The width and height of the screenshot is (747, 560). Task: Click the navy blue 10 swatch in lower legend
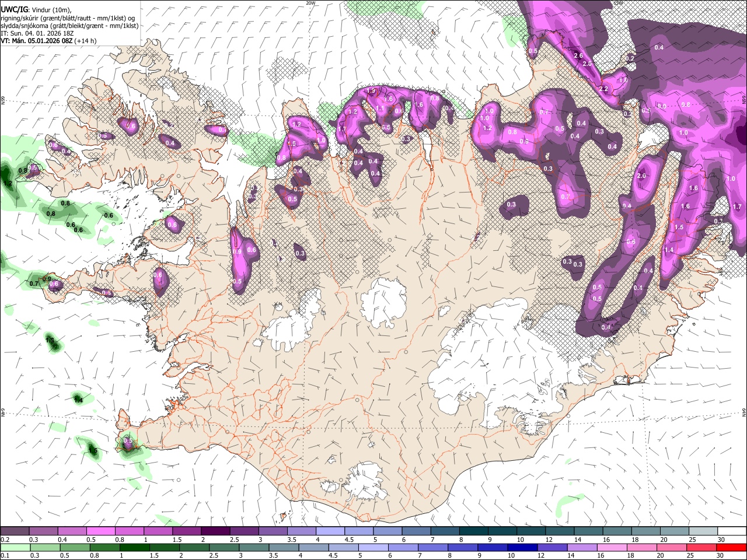click(522, 547)
